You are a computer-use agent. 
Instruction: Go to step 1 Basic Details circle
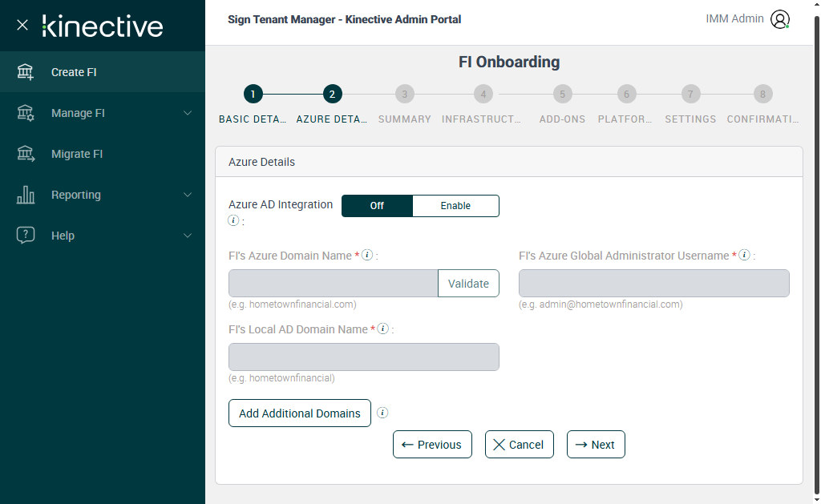[x=253, y=95]
